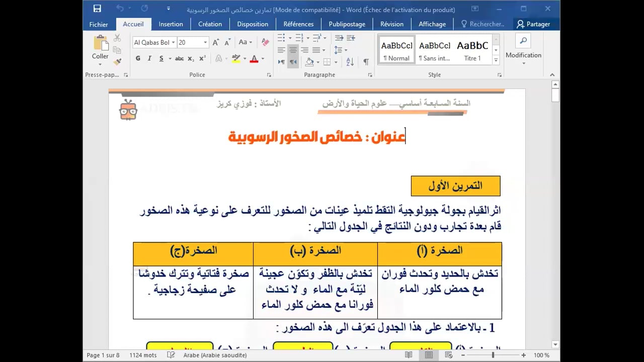Toggle underline (S) formatting
Viewport: 644px width, 362px height.
point(162,58)
